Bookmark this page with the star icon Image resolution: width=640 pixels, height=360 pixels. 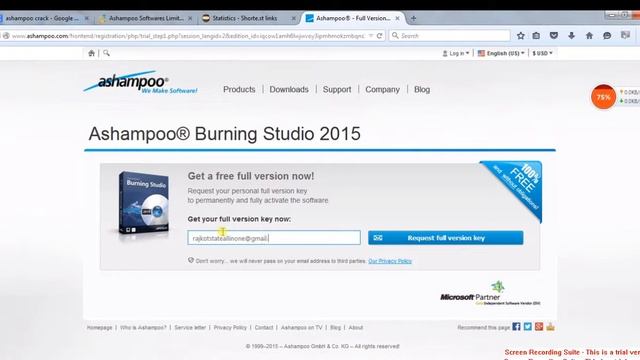[520, 36]
